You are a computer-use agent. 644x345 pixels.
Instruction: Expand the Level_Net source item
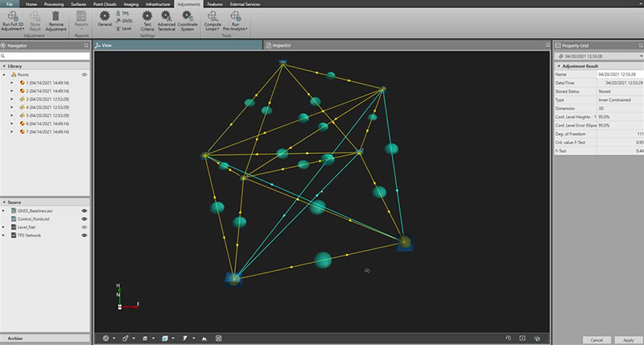click(x=5, y=227)
